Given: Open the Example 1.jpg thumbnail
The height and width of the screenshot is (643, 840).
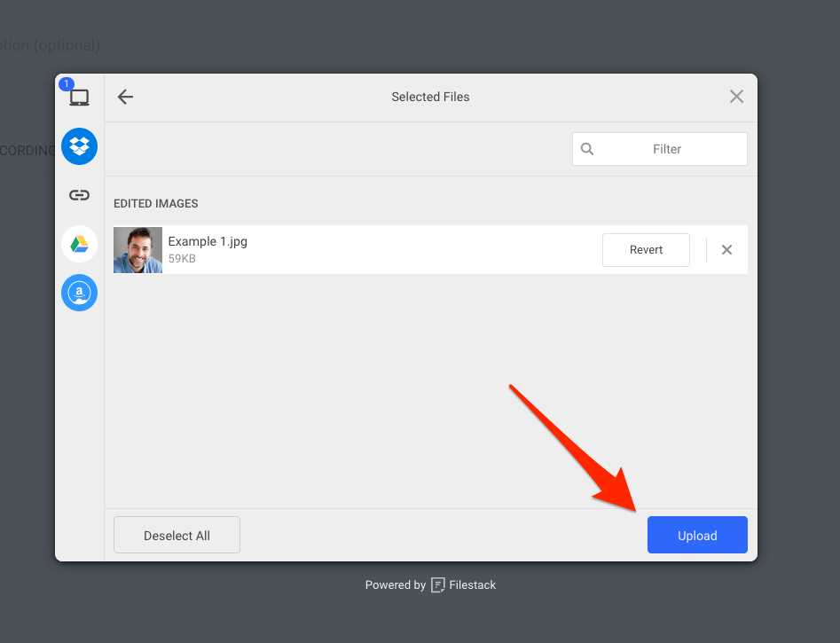Looking at the screenshot, I should (137, 250).
